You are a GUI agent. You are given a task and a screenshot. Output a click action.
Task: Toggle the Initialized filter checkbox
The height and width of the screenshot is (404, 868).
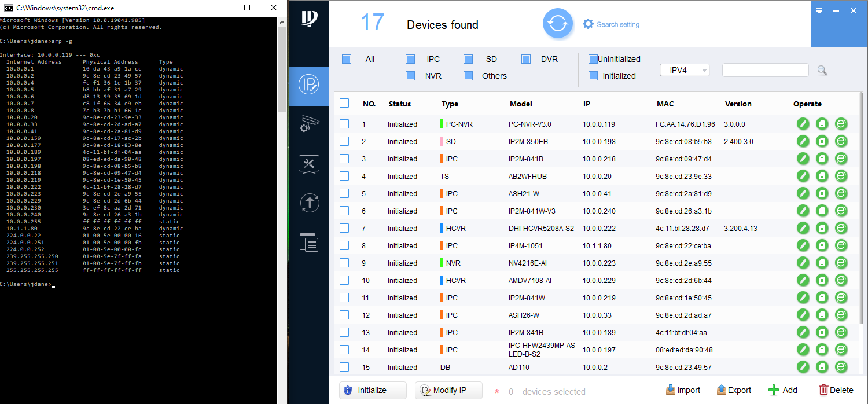[x=593, y=76]
